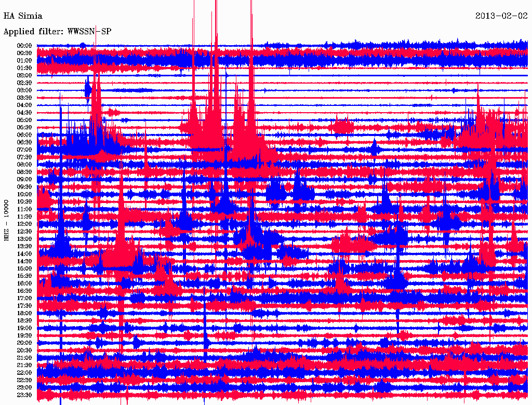Select the 04:30 time label

[x=24, y=113]
